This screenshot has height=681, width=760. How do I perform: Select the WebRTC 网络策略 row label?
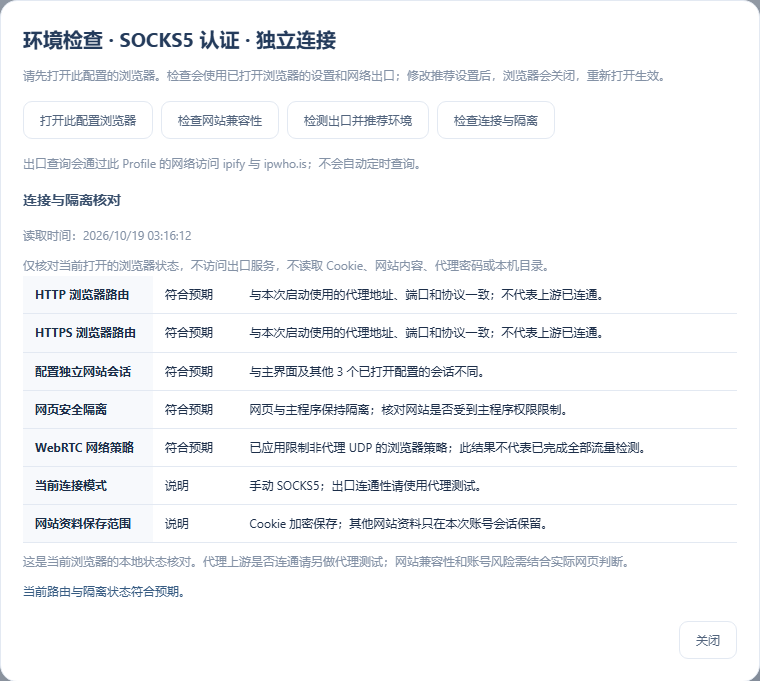pos(84,447)
